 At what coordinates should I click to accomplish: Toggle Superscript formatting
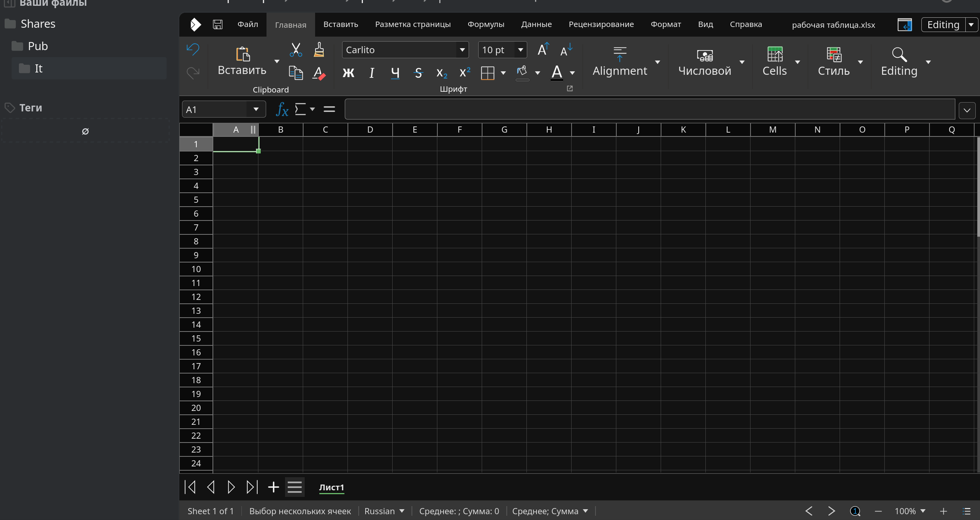click(465, 72)
